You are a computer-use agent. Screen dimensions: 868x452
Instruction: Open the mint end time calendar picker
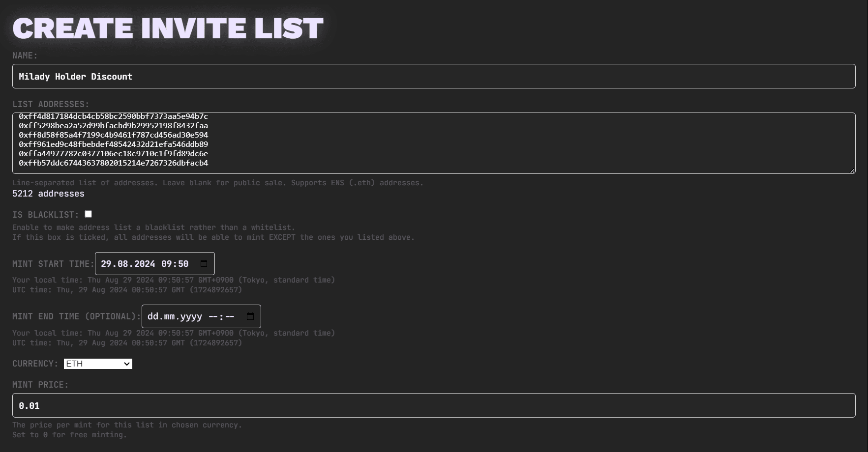coord(251,316)
